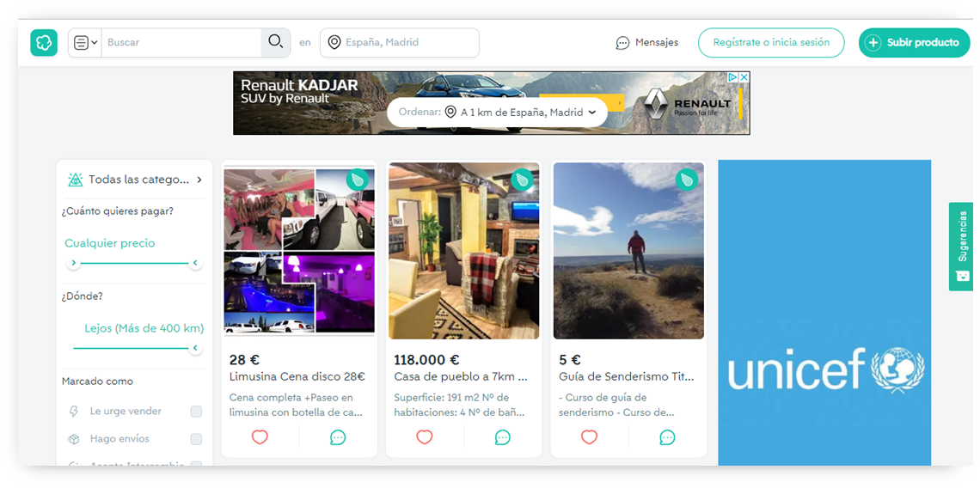Open the Guía de Senderismo listing photo
This screenshot has height=488, width=980.
(628, 251)
